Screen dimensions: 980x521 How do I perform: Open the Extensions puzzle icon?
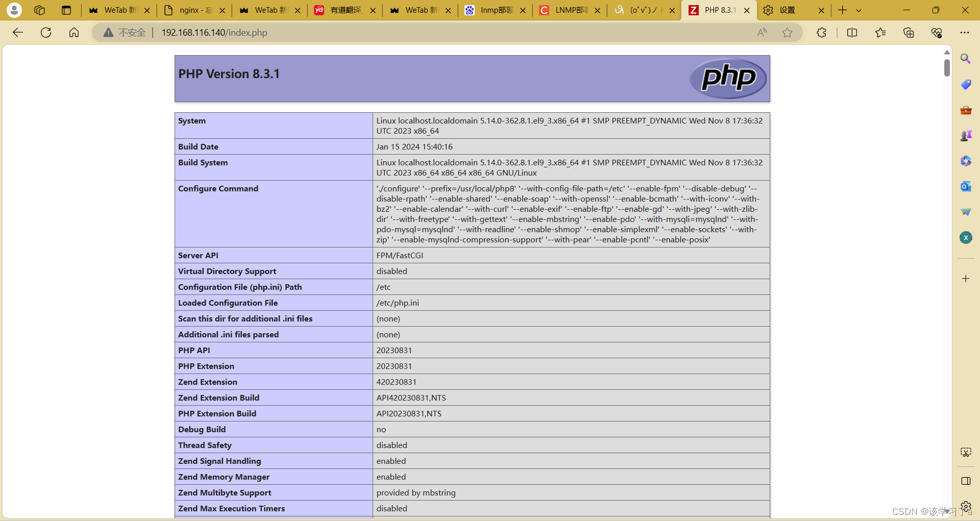pyautogui.click(x=821, y=32)
